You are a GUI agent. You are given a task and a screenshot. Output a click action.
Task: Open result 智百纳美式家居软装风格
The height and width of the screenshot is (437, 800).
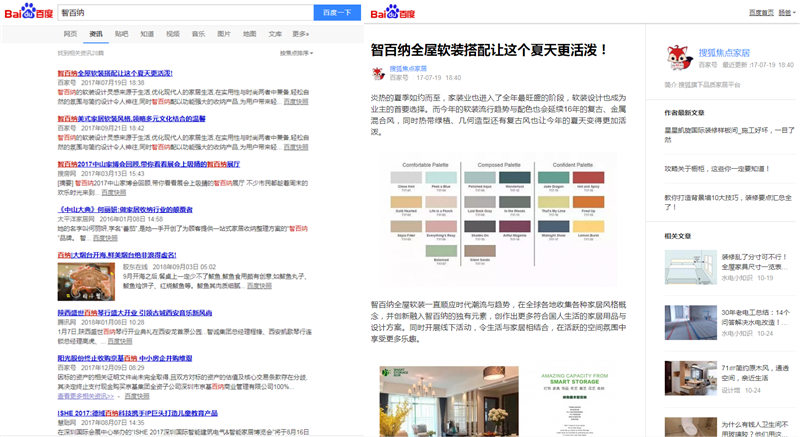(131, 119)
